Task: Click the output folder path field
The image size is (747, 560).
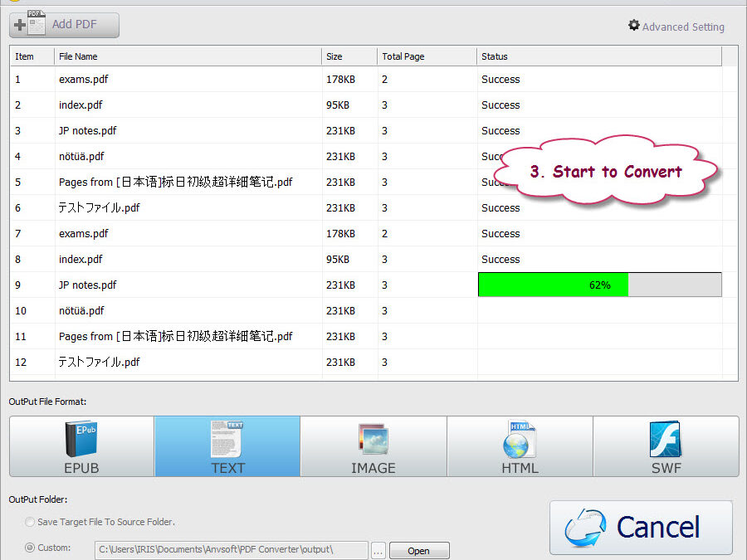Action: [x=231, y=549]
